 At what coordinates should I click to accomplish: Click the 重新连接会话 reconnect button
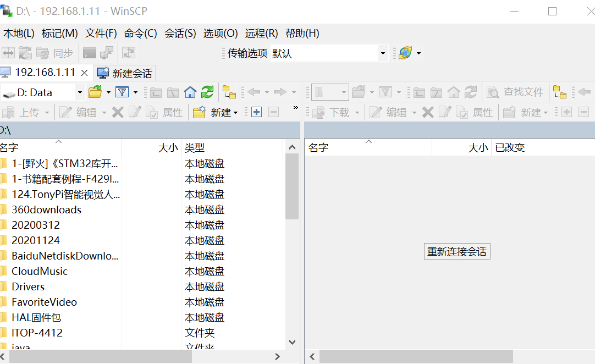click(457, 251)
